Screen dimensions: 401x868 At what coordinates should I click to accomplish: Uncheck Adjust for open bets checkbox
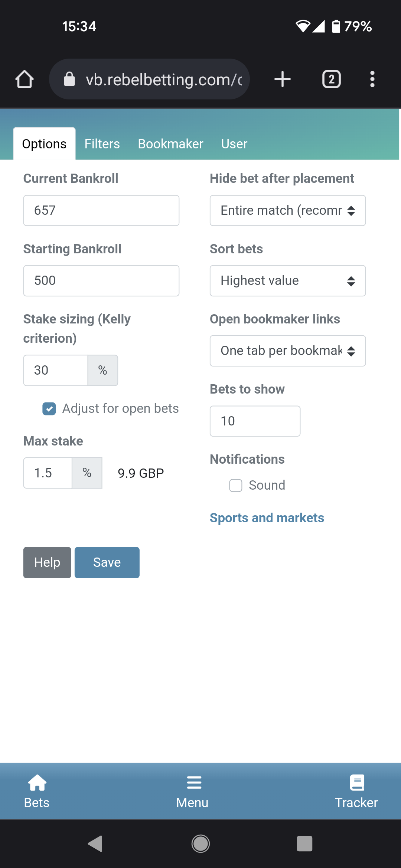click(49, 409)
